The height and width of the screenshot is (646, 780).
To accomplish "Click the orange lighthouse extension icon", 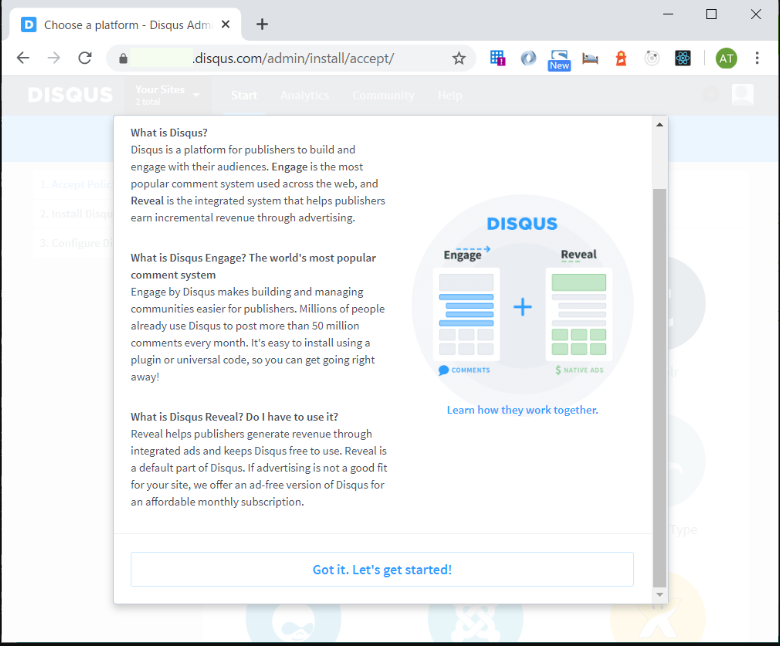I will point(621,58).
